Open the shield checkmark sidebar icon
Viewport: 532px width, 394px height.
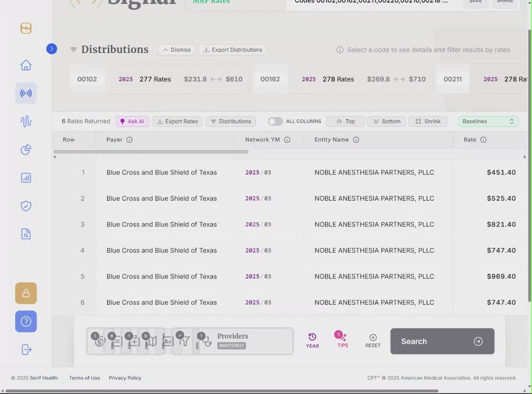click(26, 206)
